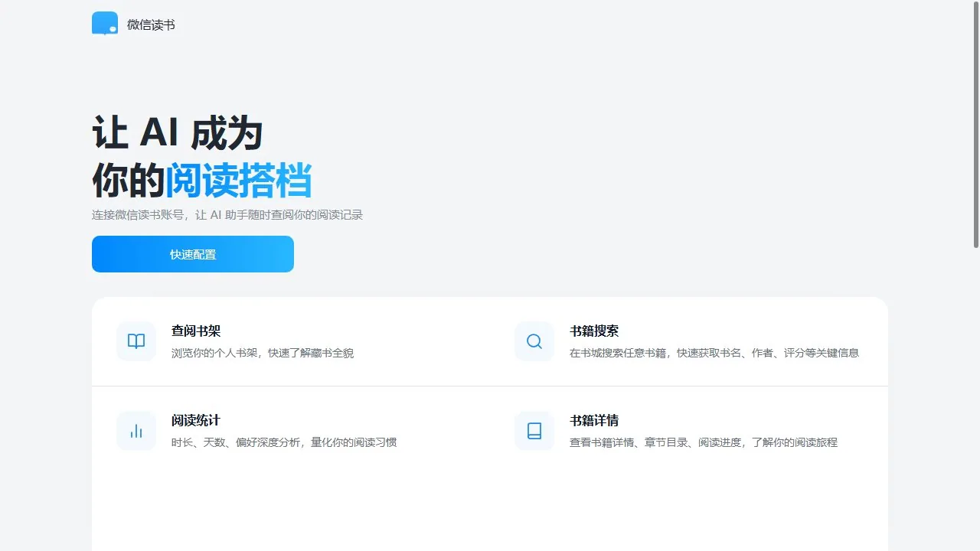Viewport: 980px width, 551px height.
Task: Select the 阅读统计 heading
Action: 196,421
